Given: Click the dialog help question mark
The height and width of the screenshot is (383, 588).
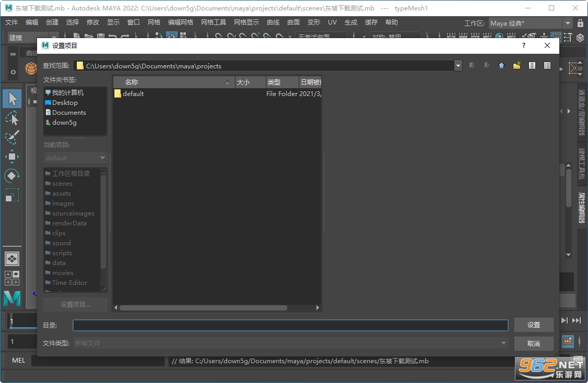Looking at the screenshot, I should (523, 45).
